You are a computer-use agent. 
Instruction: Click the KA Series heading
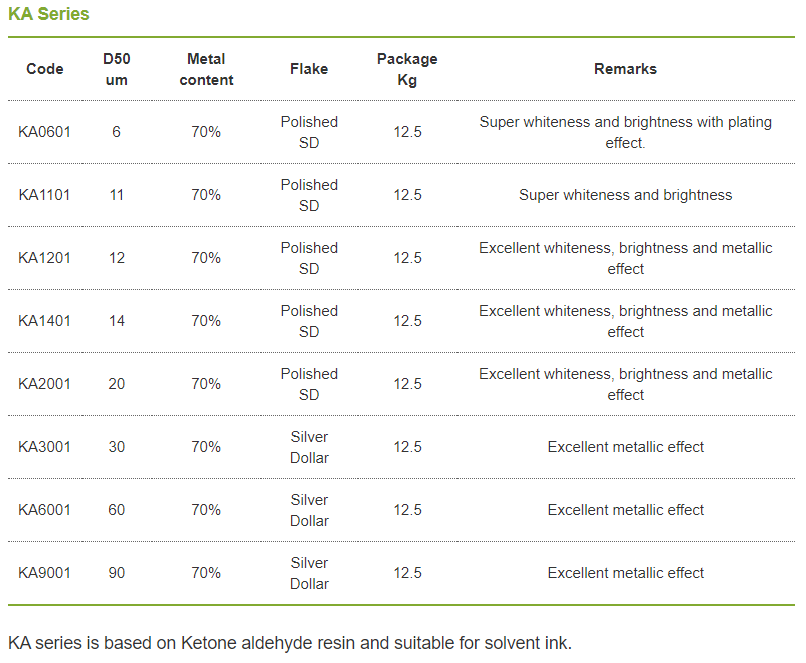click(49, 14)
